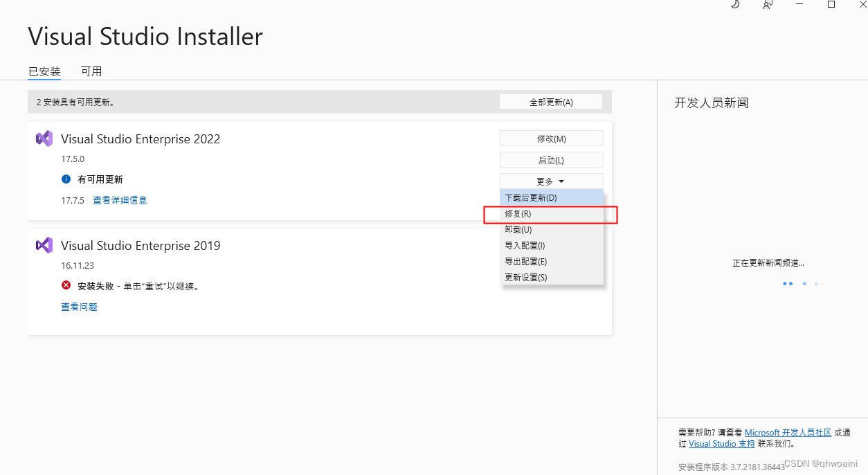Choose 修复(R) in the dropdown menu
Screen dimensions: 868x475
[552, 214]
